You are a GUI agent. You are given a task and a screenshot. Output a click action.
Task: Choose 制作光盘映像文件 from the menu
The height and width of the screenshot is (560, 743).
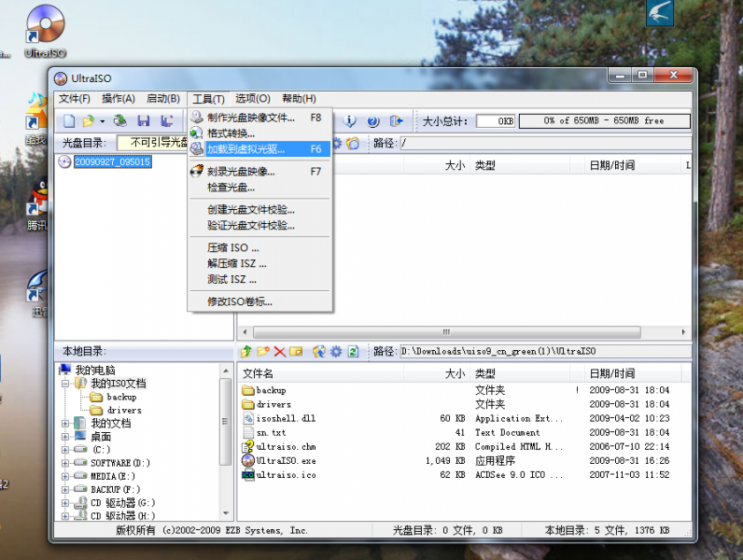[259, 118]
